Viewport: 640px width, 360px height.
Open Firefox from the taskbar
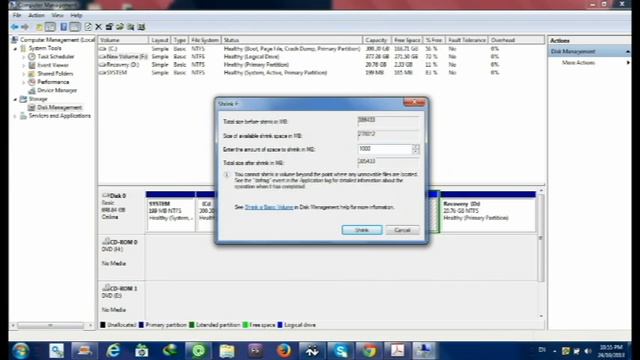click(284, 351)
